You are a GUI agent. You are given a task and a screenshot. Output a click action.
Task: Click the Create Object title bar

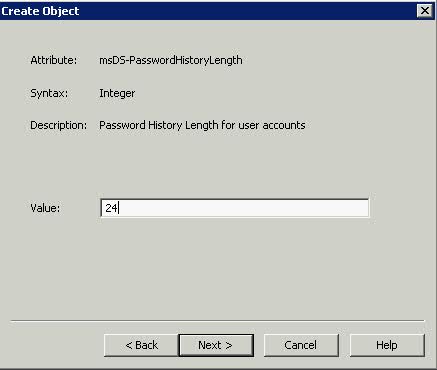(207, 11)
